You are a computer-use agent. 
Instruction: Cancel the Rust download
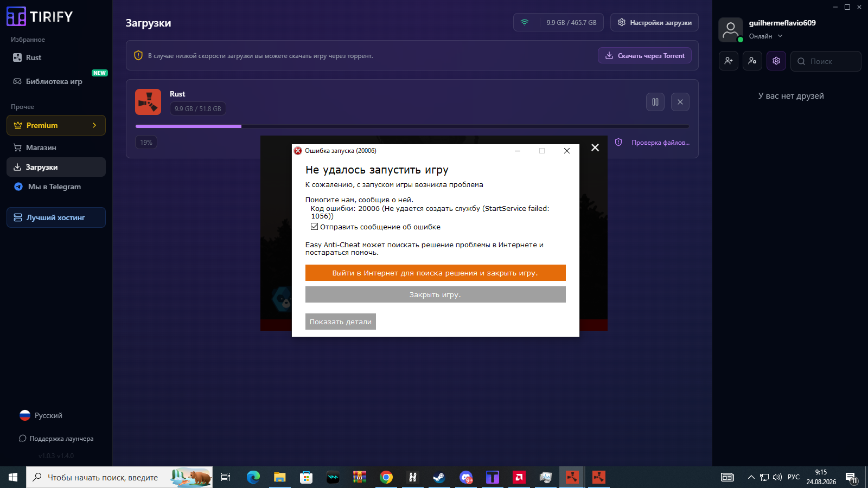click(680, 102)
